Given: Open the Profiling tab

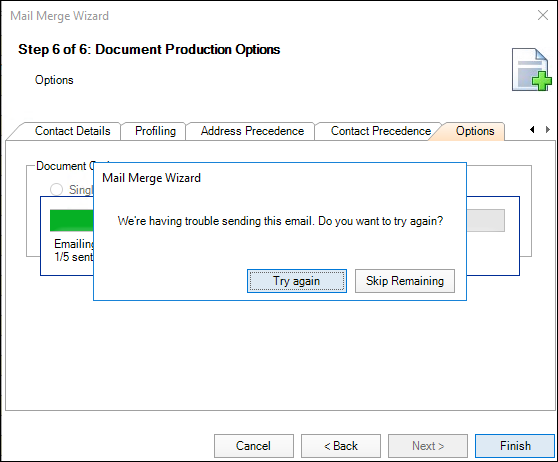Looking at the screenshot, I should [x=155, y=131].
